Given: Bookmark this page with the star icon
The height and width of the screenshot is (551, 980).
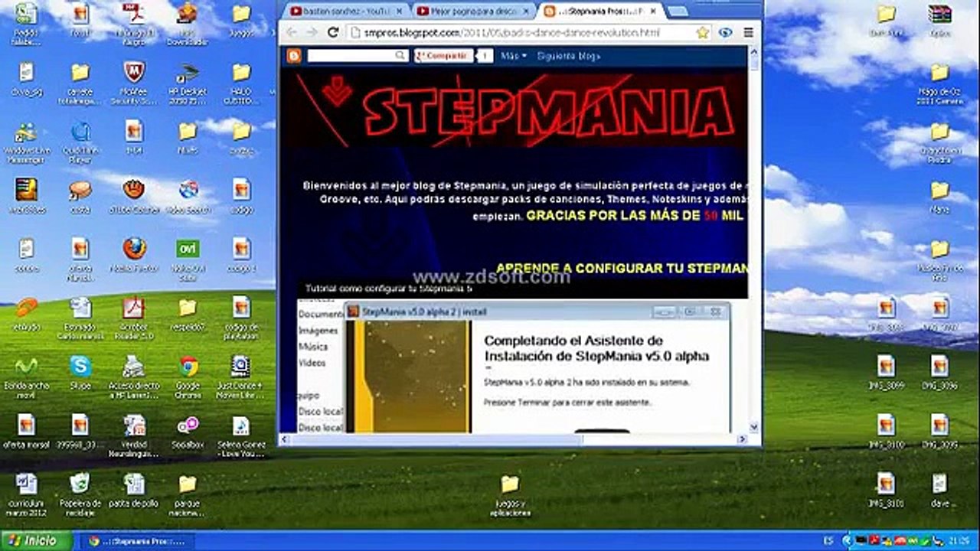Looking at the screenshot, I should [x=703, y=33].
